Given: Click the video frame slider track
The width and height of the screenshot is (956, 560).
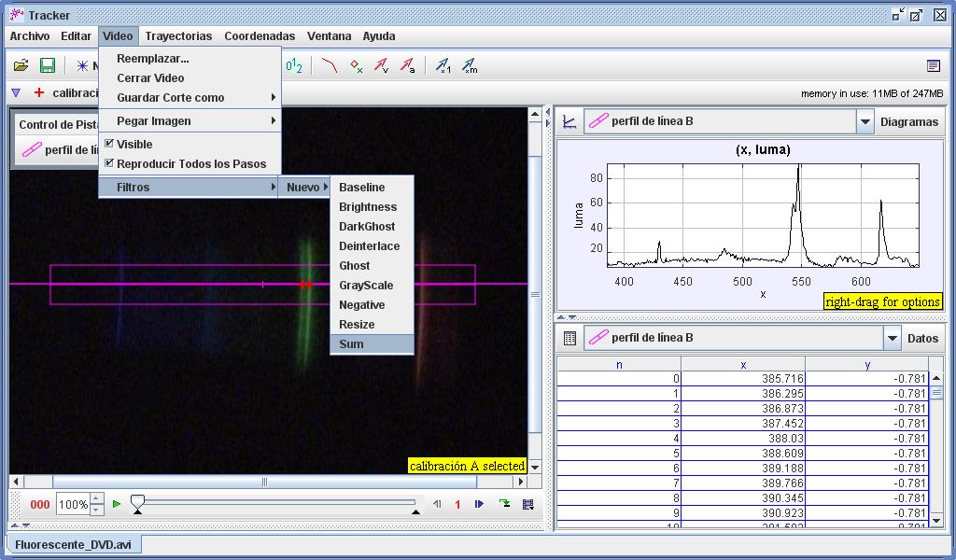Looking at the screenshot, I should pos(276,503).
